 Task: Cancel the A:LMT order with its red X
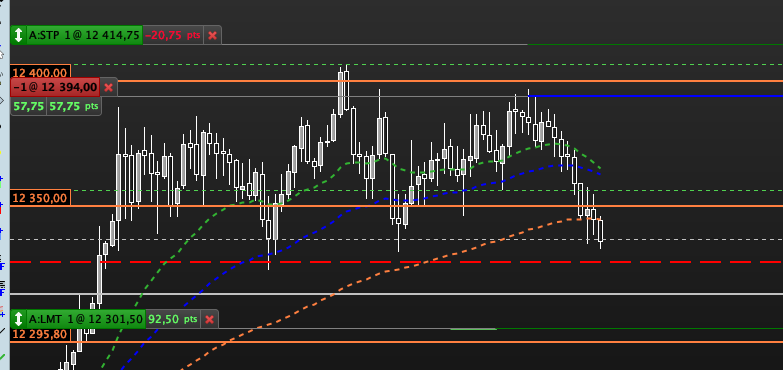(209, 319)
